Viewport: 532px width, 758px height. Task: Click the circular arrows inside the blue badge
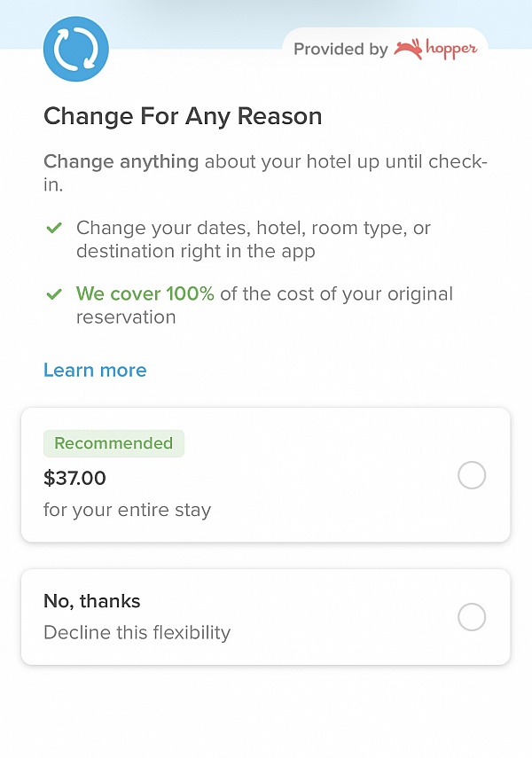point(75,50)
